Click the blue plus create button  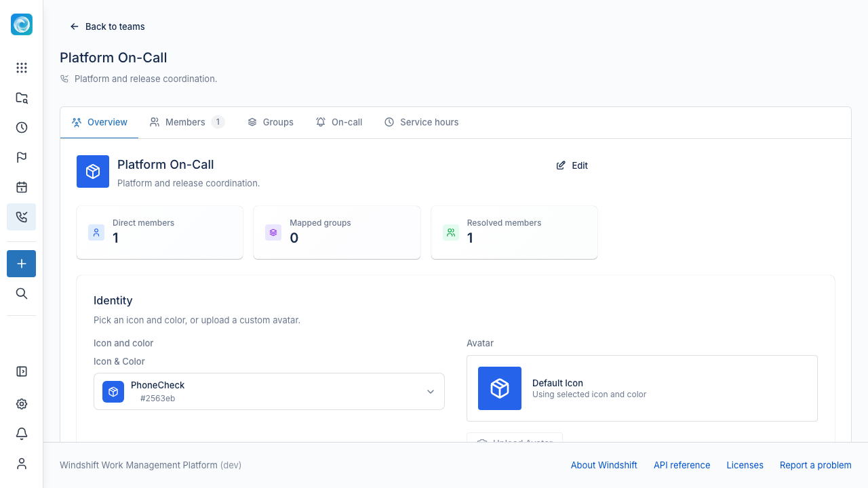(x=22, y=264)
